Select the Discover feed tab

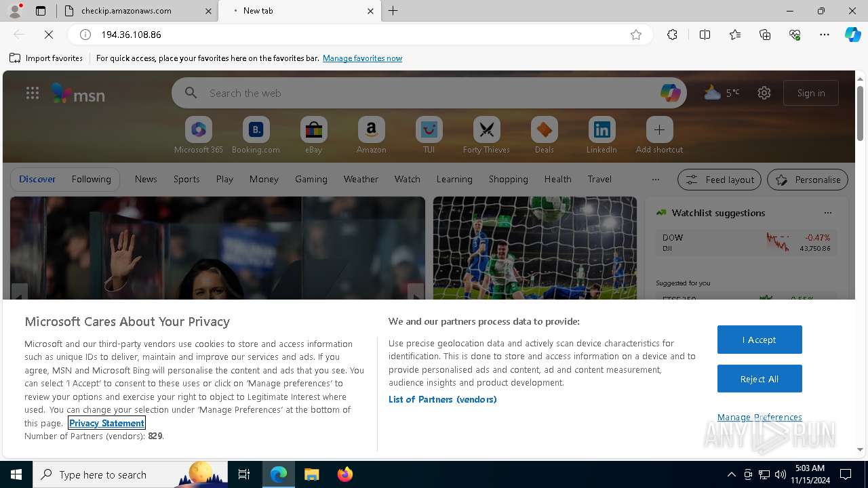tap(37, 179)
